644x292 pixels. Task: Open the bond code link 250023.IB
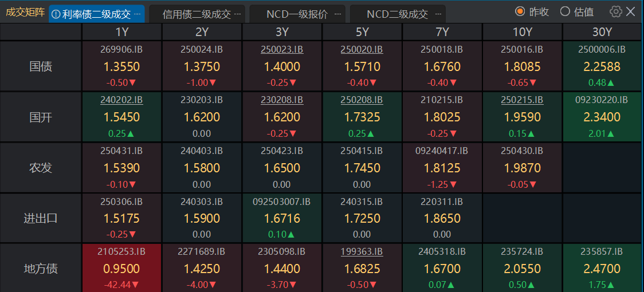pyautogui.click(x=282, y=50)
